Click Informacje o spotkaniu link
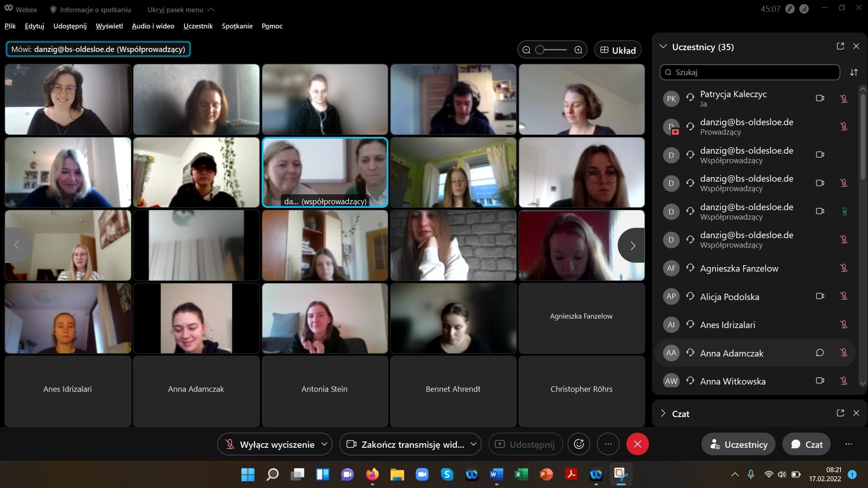Viewport: 868px width, 488px height. [x=90, y=9]
